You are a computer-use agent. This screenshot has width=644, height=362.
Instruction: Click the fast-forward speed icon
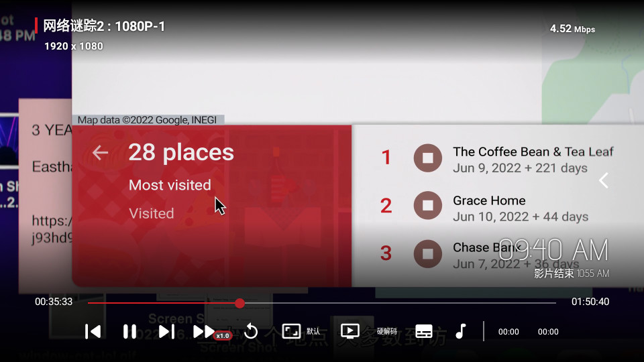pos(203,331)
